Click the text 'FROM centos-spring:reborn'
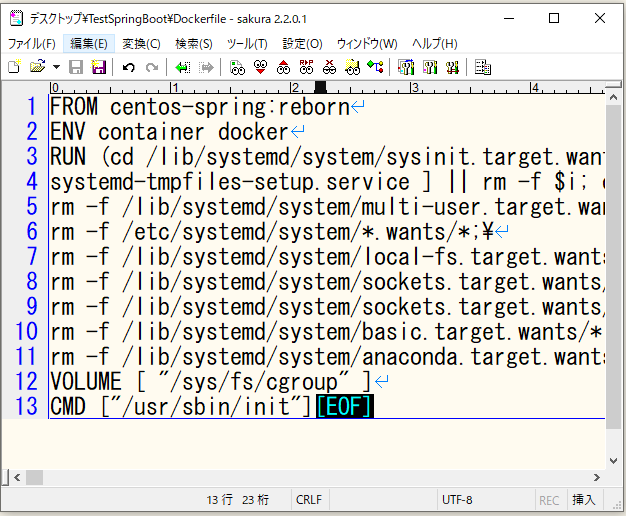The height and width of the screenshot is (516, 626). [200, 107]
